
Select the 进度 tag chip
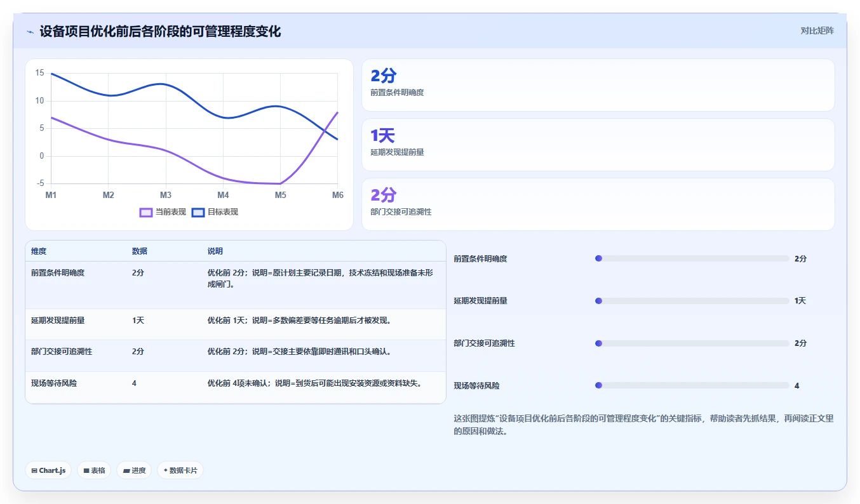click(134, 470)
